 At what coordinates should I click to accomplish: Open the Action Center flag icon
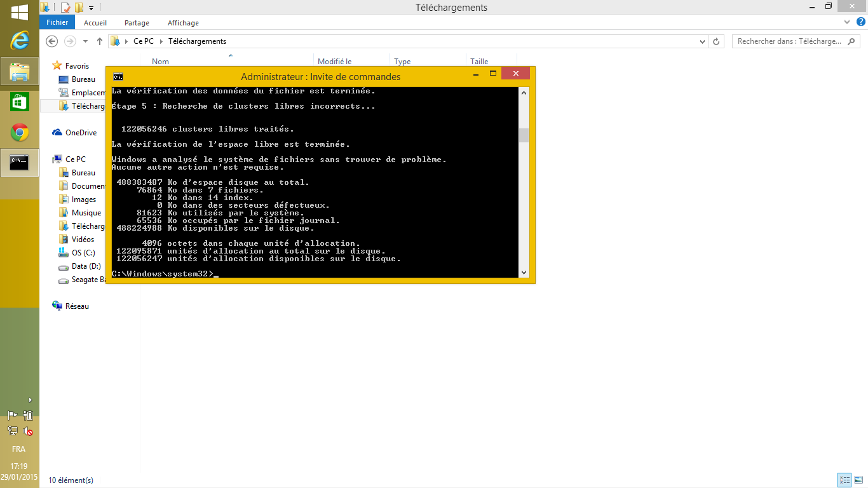tap(12, 416)
